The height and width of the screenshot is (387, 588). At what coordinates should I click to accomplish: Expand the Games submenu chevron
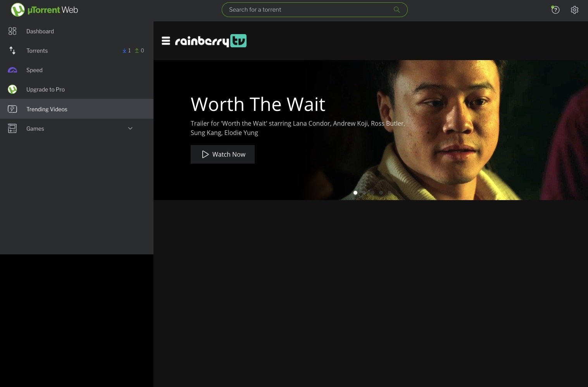coord(130,128)
